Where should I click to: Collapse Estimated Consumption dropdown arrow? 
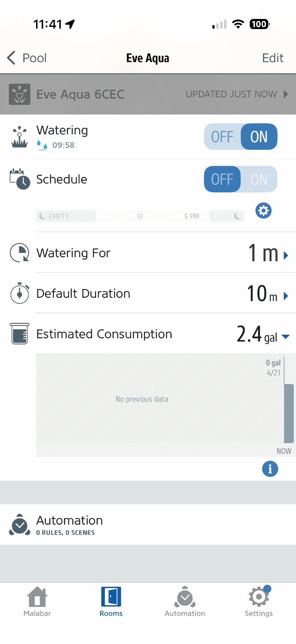[285, 337]
